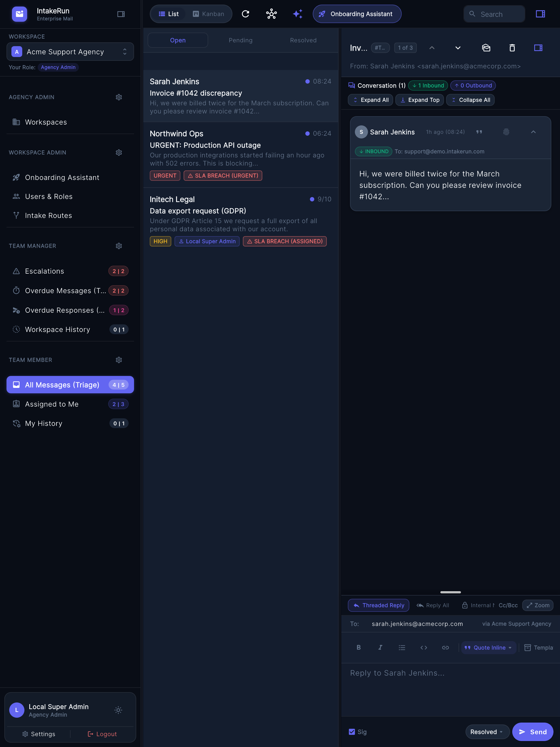Click the AI sparkles icon

[297, 14]
